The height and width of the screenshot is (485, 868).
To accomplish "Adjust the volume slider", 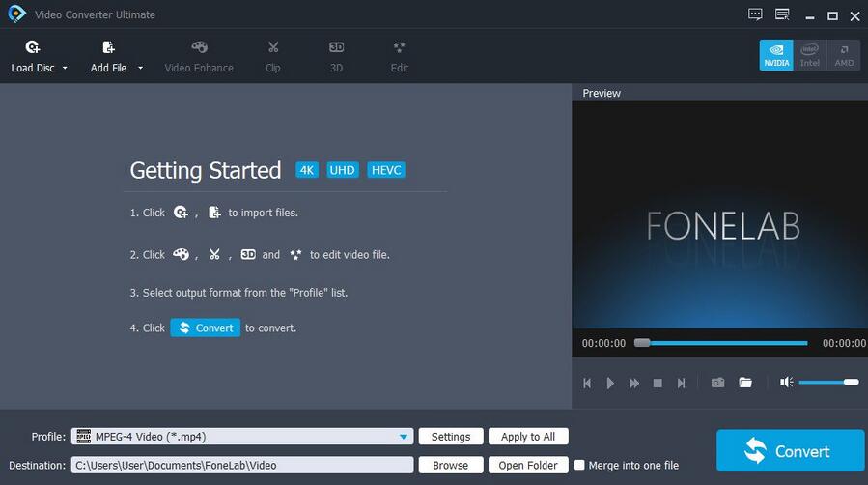I will click(828, 382).
